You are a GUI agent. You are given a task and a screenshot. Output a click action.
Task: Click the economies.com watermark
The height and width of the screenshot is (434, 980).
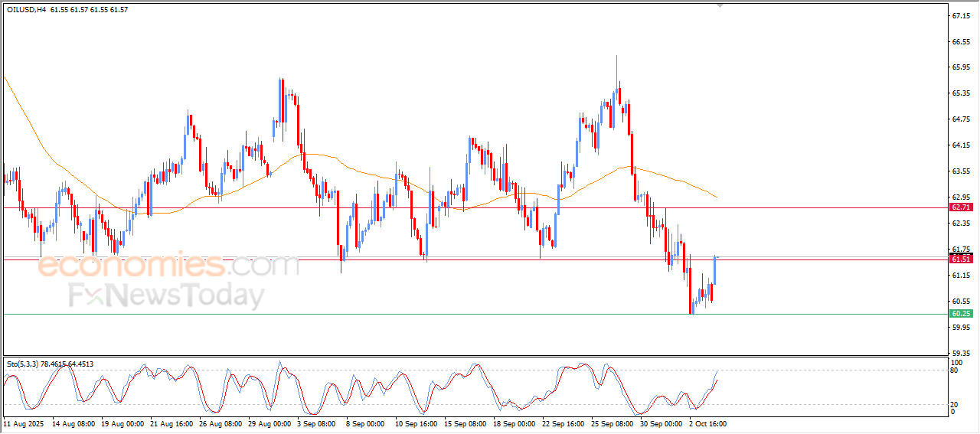[168, 266]
